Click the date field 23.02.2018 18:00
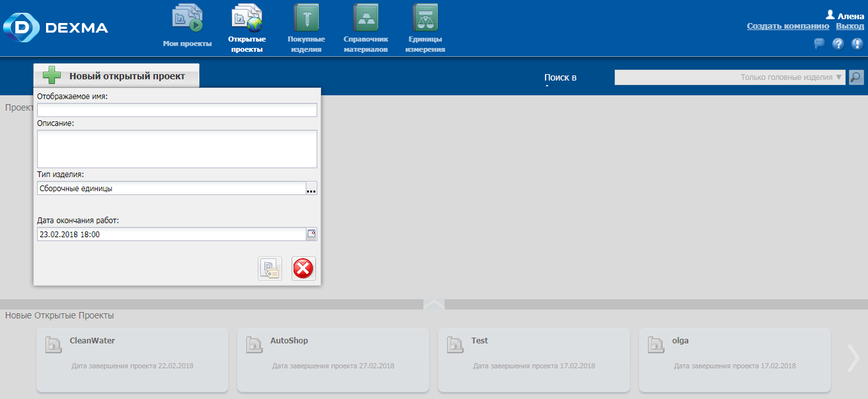Image resolution: width=868 pixels, height=399 pixels. click(x=171, y=234)
